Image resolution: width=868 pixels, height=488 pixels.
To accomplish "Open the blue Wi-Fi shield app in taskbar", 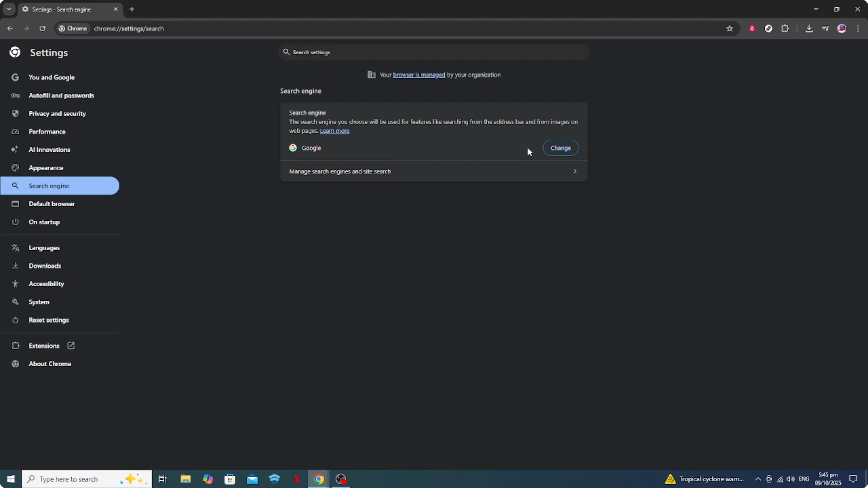I will (275, 479).
